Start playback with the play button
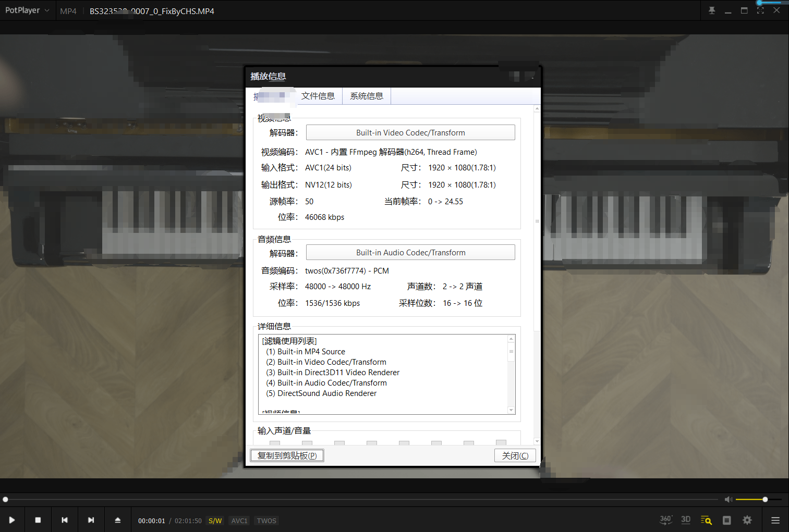 (12, 520)
